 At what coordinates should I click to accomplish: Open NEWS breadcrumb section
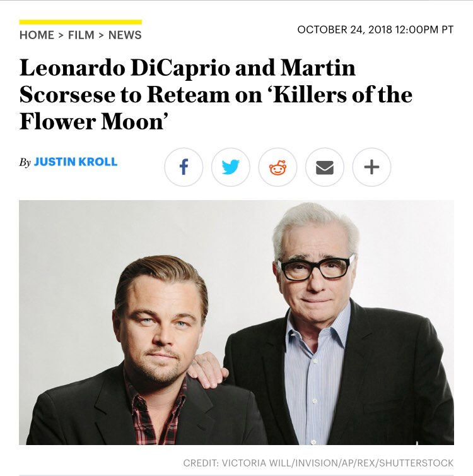click(125, 35)
